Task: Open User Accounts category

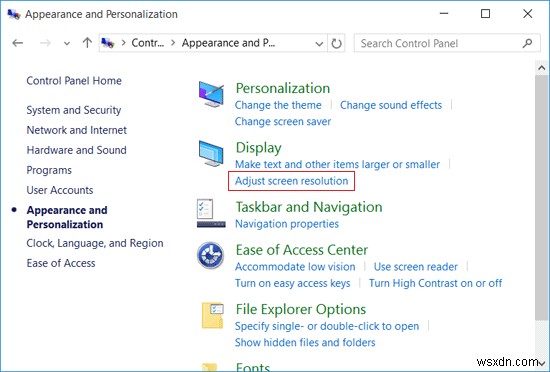Action: [60, 190]
